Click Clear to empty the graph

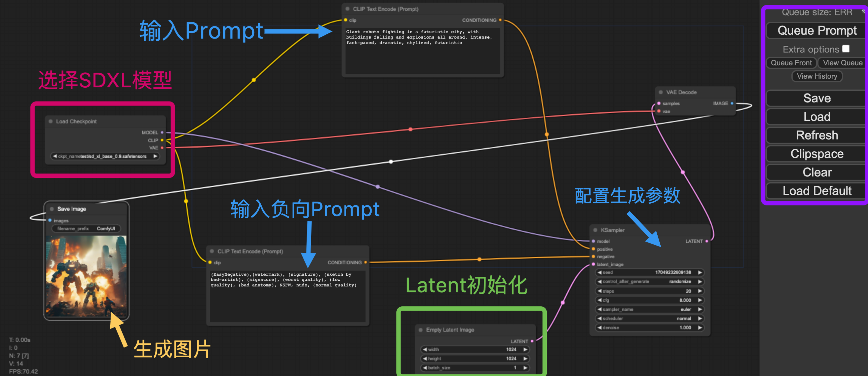pyautogui.click(x=816, y=173)
